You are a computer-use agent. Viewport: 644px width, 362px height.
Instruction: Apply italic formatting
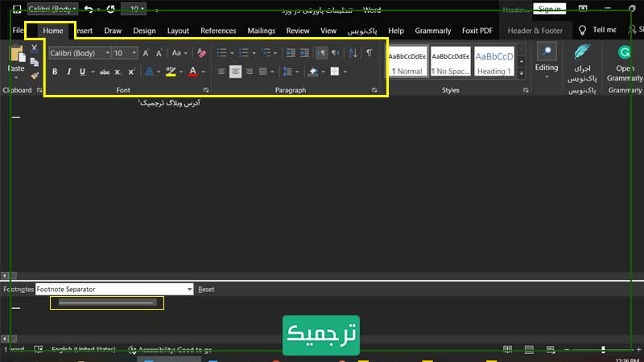[x=69, y=72]
